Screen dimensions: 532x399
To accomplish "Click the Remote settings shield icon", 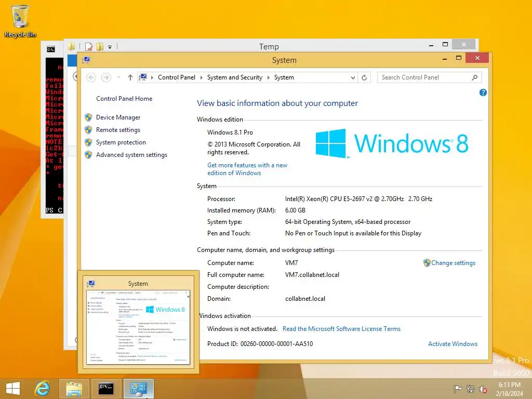I will 88,130.
